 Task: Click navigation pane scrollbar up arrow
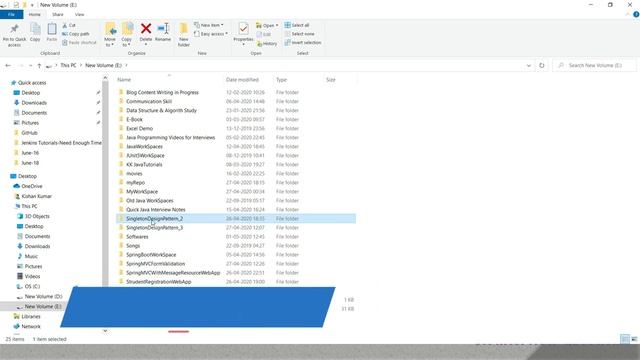105,78
